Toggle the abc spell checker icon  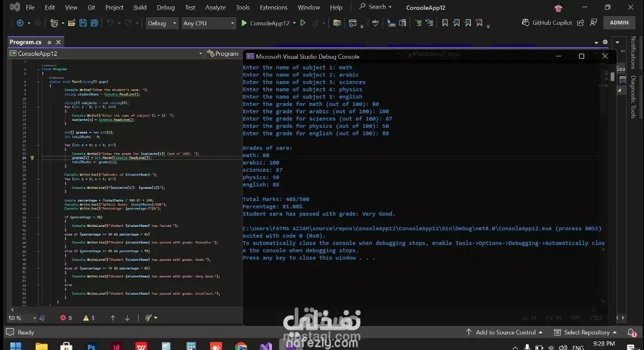tap(375, 23)
